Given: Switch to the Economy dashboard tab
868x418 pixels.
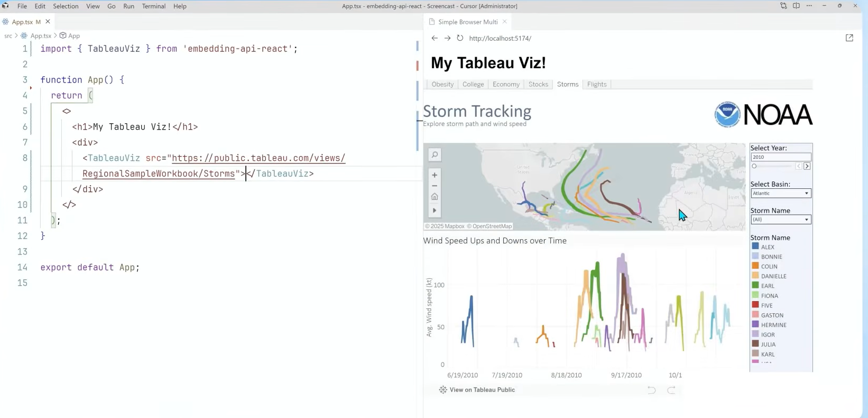Looking at the screenshot, I should [x=506, y=84].
